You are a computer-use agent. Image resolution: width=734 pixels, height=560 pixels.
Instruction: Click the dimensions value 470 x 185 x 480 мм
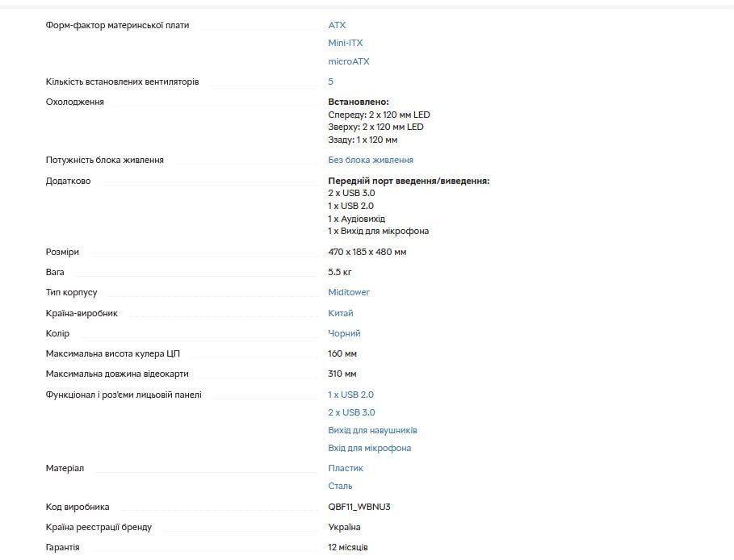click(367, 252)
